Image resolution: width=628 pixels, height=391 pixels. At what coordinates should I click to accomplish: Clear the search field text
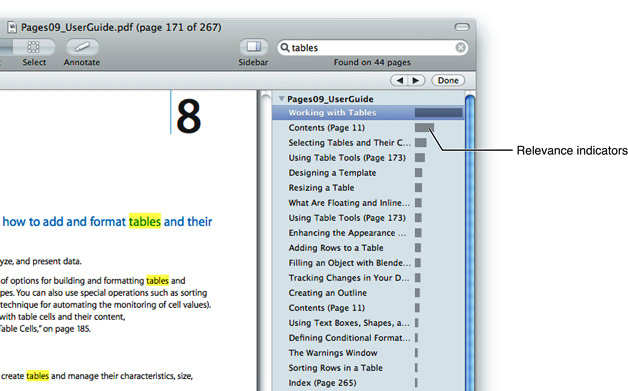[461, 48]
